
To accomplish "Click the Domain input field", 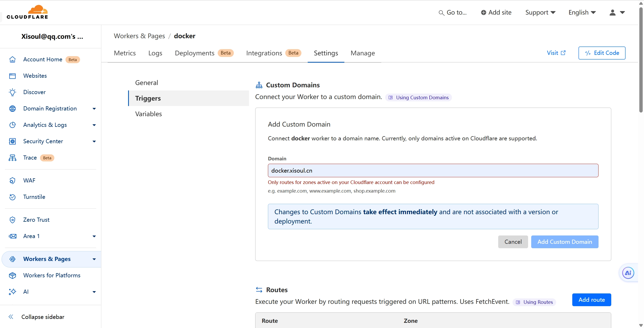I will pyautogui.click(x=433, y=170).
